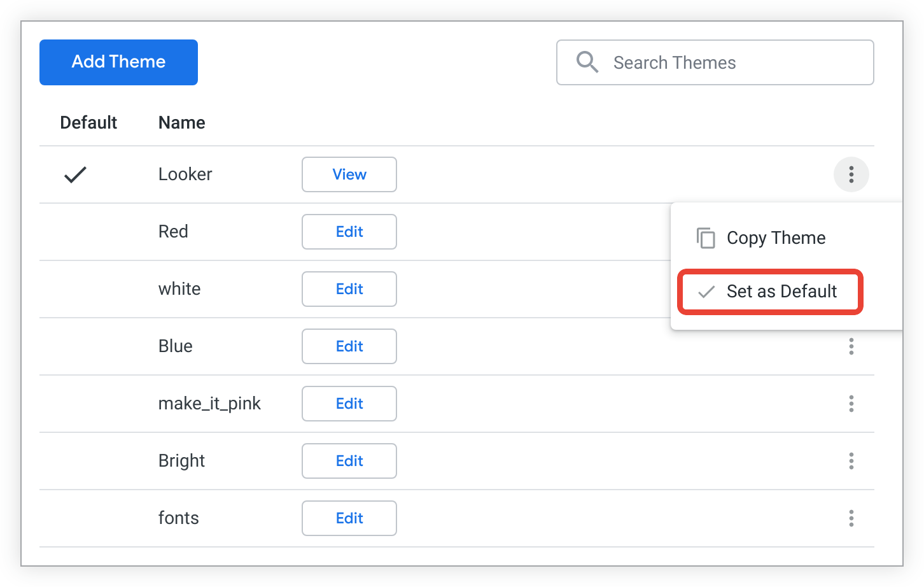Viewport: 924px width, 587px height.
Task: Click the Add Theme button
Action: 118,62
